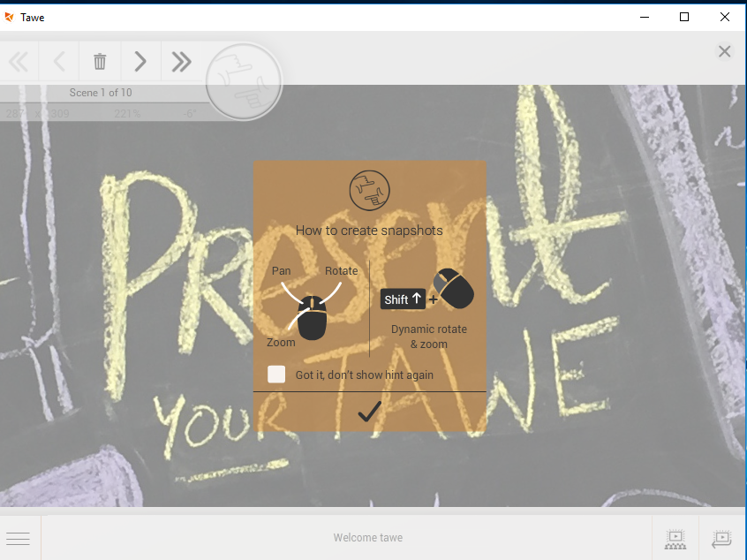Minimize the Tawe window
Screen dimensions: 747x560
644,17
